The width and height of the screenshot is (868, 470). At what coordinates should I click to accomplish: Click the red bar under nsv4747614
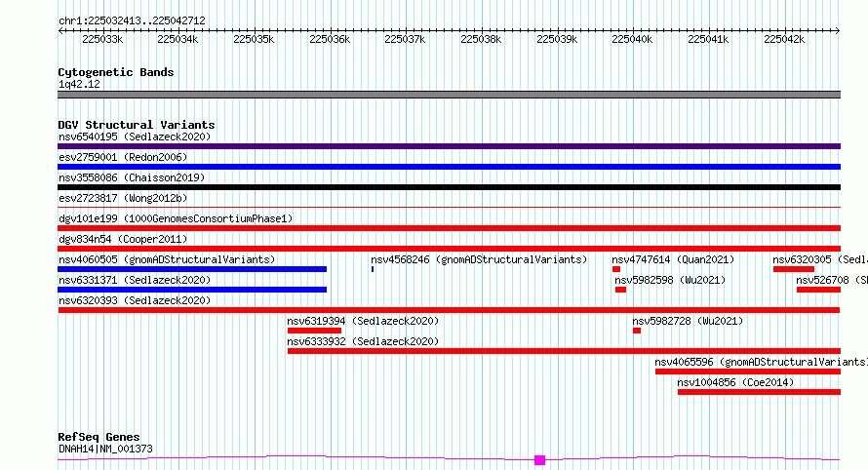click(616, 269)
